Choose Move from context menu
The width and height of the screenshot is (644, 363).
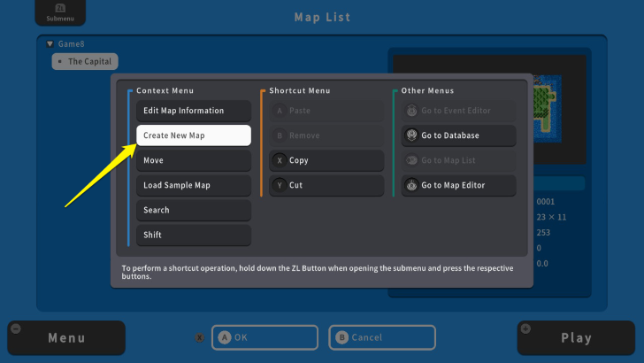pos(194,160)
